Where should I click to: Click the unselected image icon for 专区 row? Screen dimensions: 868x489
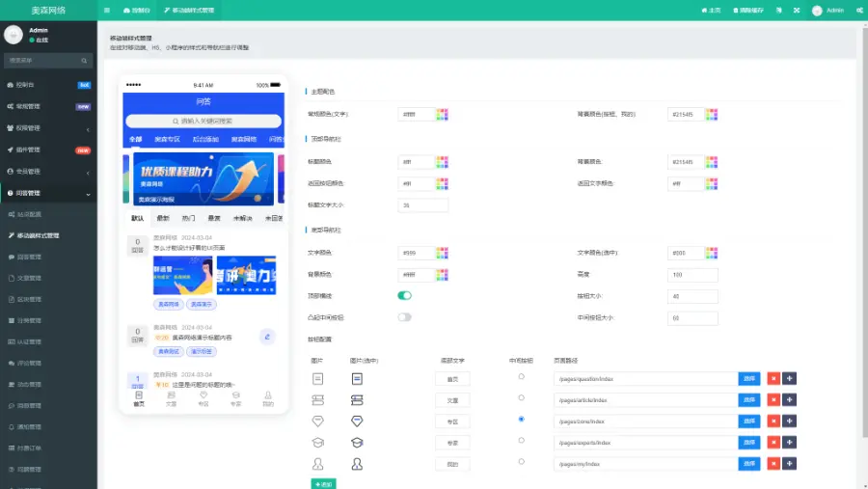pyautogui.click(x=317, y=421)
